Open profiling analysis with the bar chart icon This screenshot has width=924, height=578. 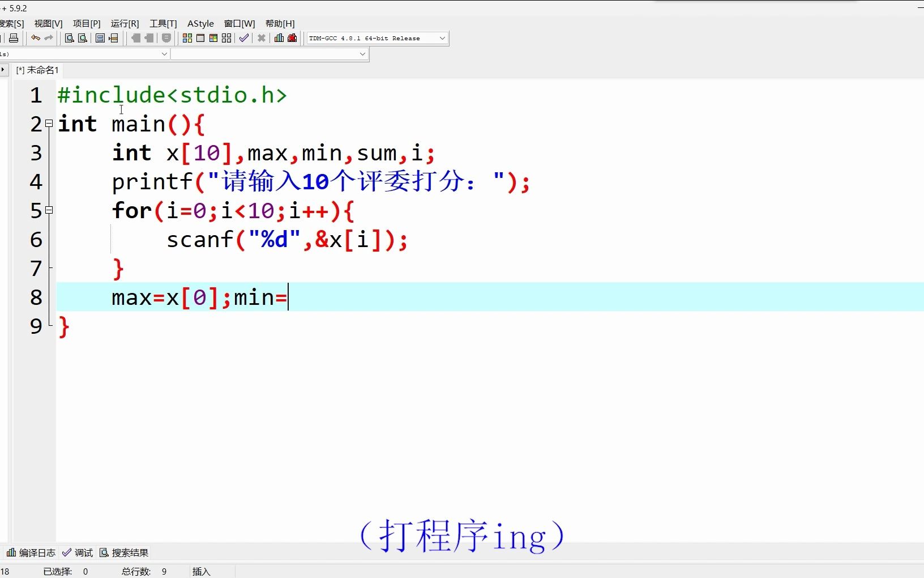279,38
